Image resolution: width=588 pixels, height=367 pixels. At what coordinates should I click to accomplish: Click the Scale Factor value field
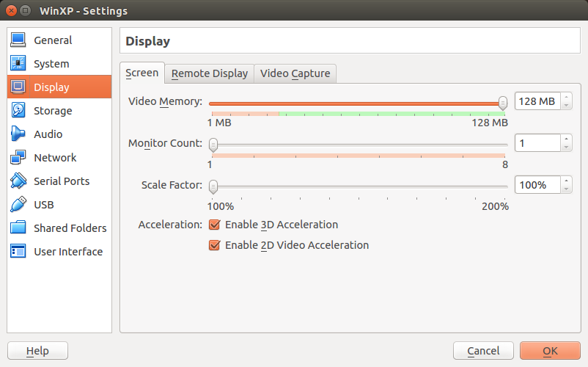tap(537, 185)
